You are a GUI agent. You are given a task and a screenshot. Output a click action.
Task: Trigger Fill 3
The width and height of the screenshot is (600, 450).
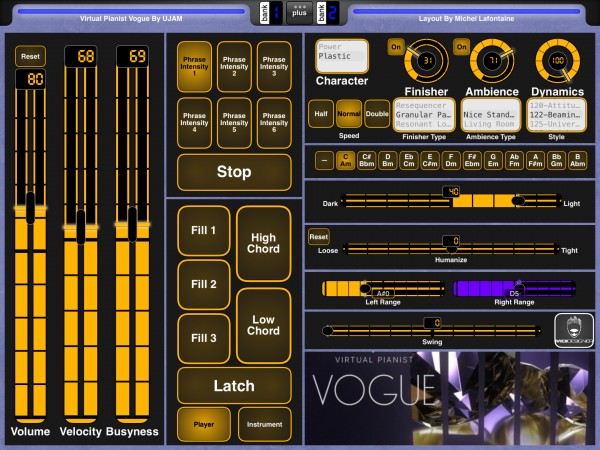point(204,338)
